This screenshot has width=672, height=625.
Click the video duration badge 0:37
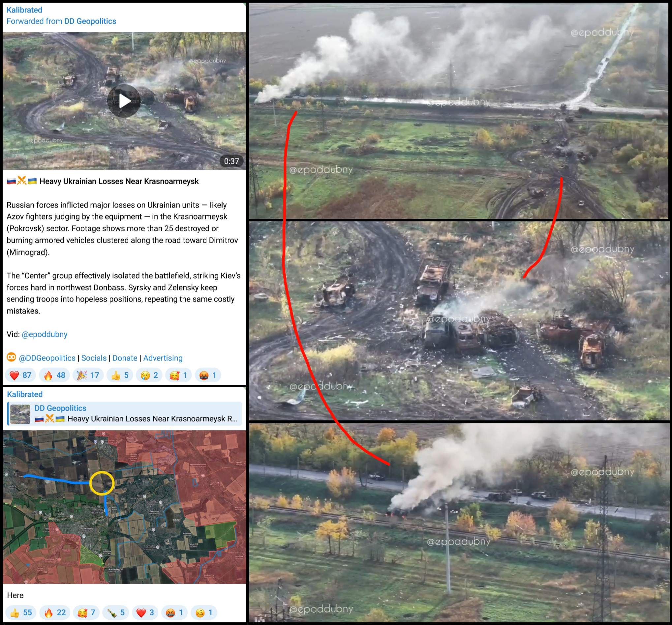(x=231, y=161)
